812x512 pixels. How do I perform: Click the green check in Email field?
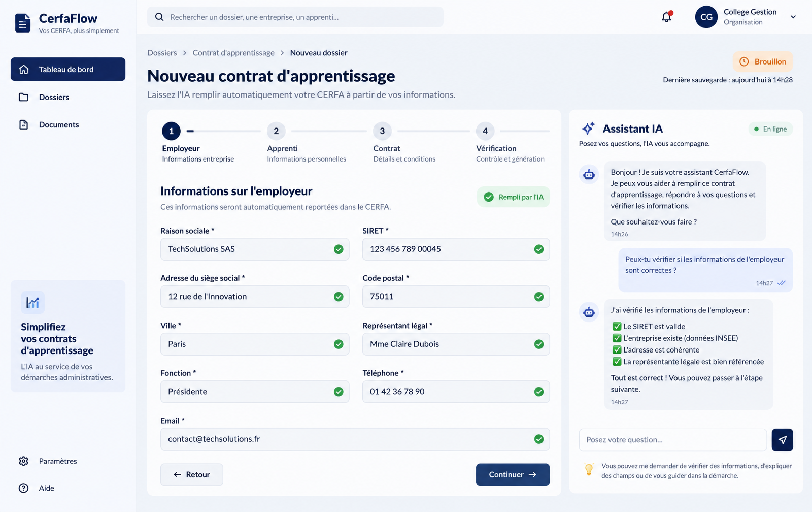pyautogui.click(x=539, y=439)
